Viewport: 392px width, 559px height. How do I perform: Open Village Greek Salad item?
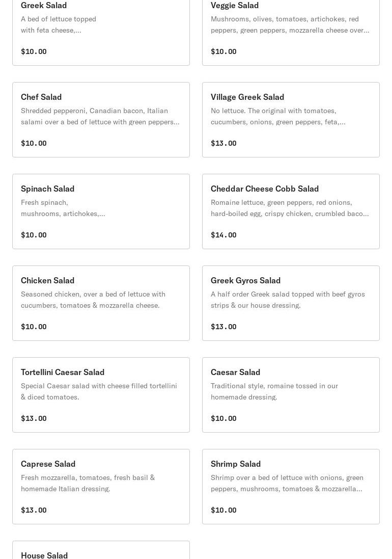(x=291, y=120)
